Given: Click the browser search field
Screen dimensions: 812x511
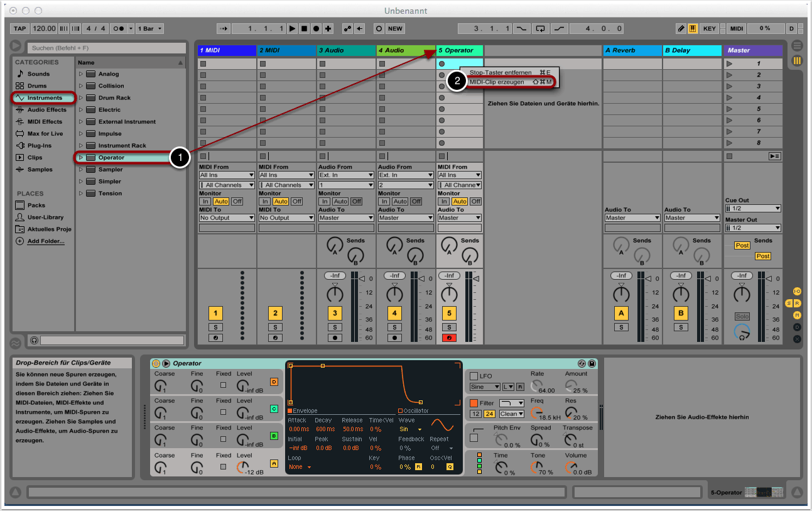Looking at the screenshot, I should pos(106,48).
